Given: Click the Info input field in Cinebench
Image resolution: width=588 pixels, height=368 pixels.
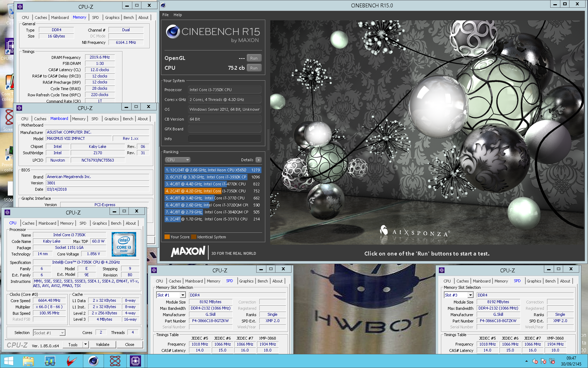Looking at the screenshot, I should tap(225, 139).
